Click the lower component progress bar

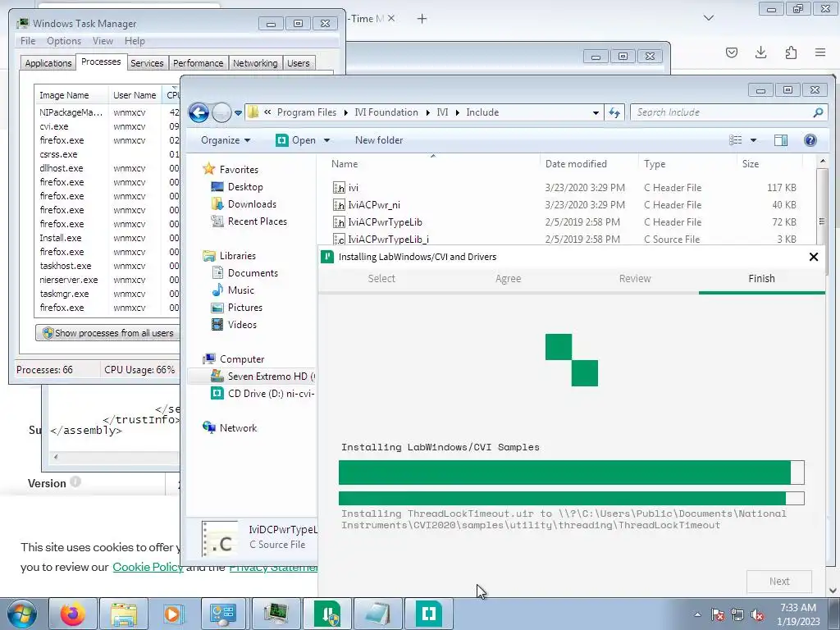point(571,498)
